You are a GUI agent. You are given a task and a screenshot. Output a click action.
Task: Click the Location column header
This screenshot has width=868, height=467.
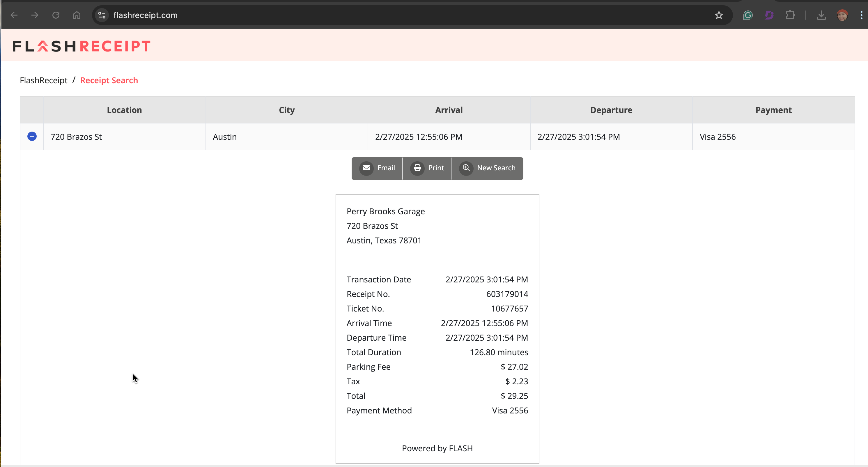pos(124,110)
